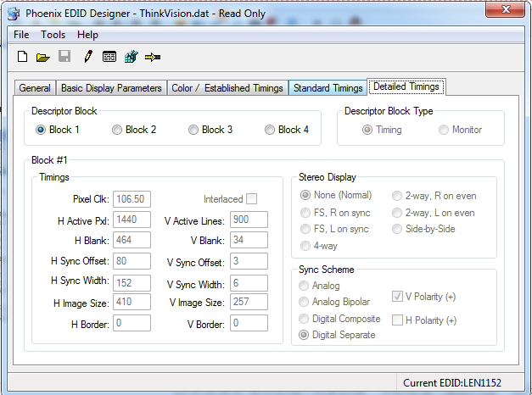Open the File menu
The height and width of the screenshot is (395, 532).
[21, 35]
